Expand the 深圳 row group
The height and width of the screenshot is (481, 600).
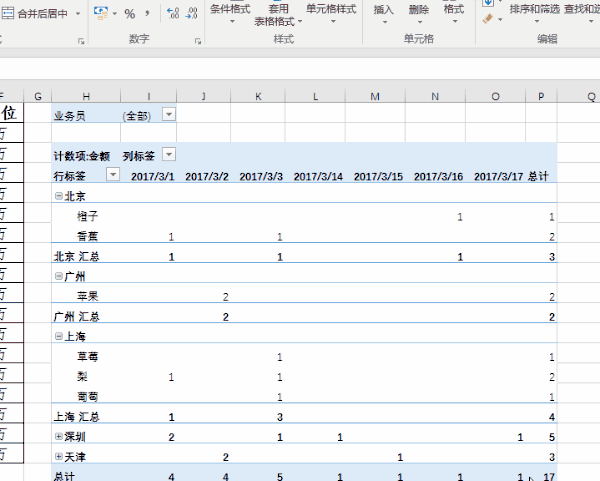point(58,437)
